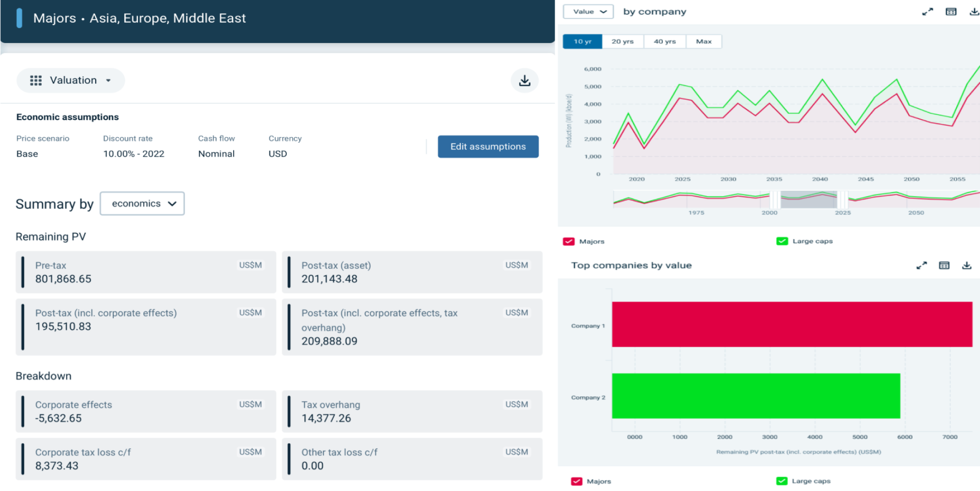The height and width of the screenshot is (491, 980).
Task: Switch to the 20 yrs tab
Action: pos(623,41)
